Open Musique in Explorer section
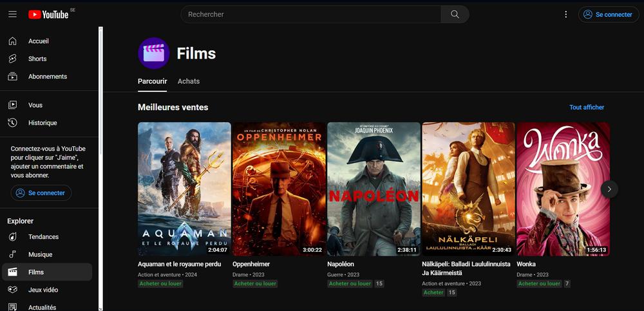 [x=40, y=254]
